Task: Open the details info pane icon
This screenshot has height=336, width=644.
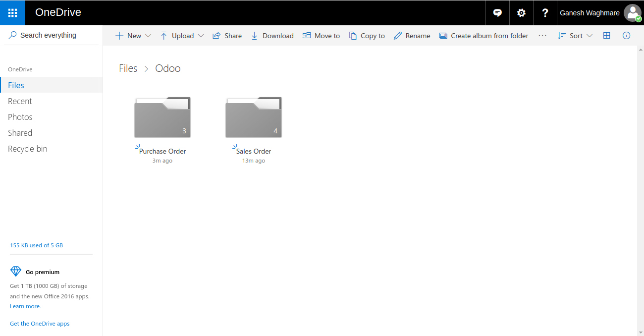Action: 626,36
